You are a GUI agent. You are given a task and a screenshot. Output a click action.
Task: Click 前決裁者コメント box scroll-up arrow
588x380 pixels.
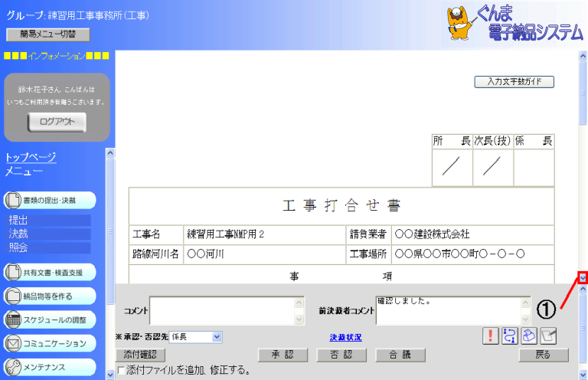pos(525,303)
